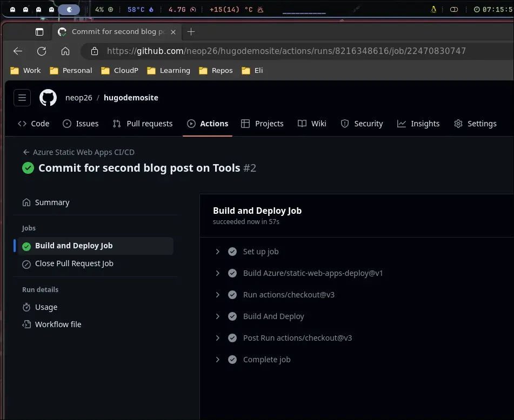
Task: Open the Pull requests tab
Action: 143,124
